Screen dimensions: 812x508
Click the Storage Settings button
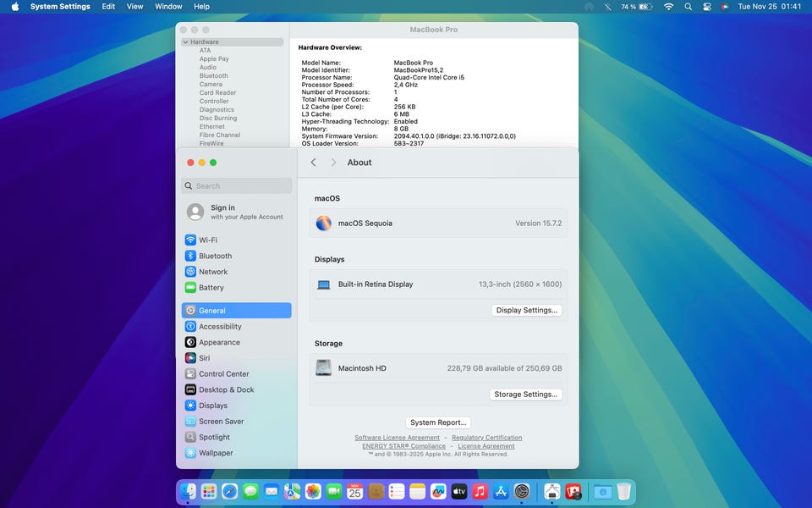(525, 395)
